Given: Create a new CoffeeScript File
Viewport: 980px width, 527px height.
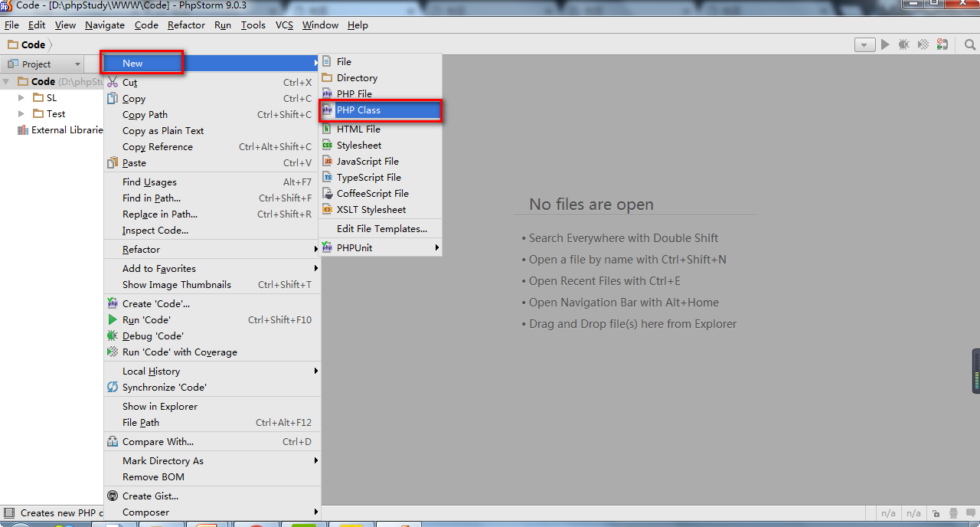Looking at the screenshot, I should tap(381, 193).
